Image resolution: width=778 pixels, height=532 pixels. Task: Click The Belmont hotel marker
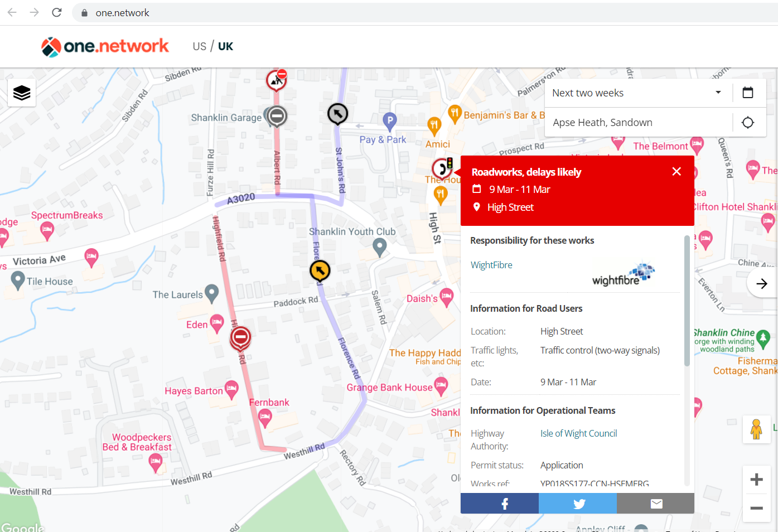click(x=697, y=145)
